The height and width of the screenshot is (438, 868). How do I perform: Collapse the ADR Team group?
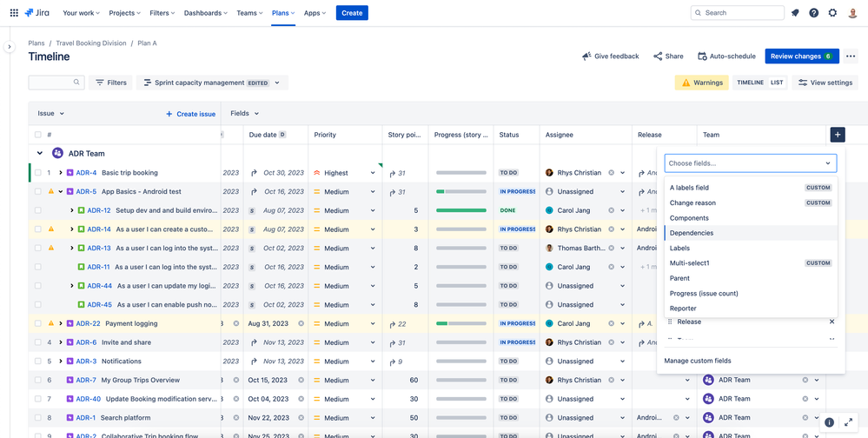click(x=40, y=154)
